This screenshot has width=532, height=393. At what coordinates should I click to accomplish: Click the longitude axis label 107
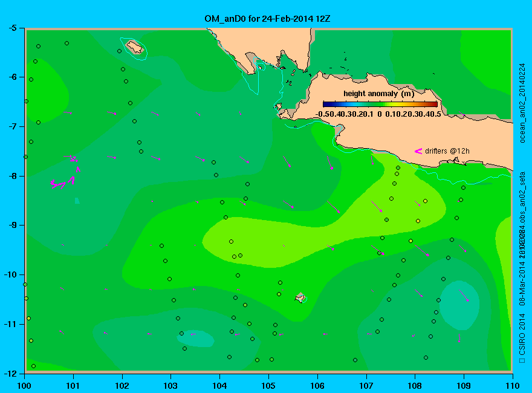point(366,386)
